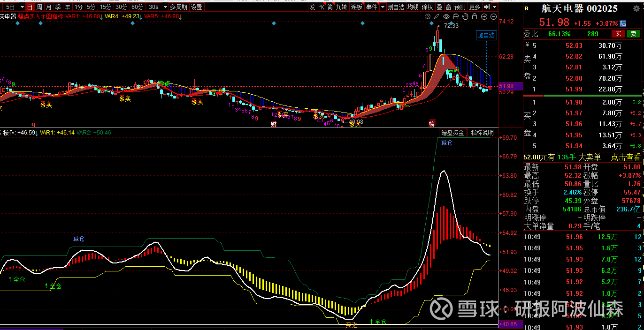Switch to 60分 minute chart
This screenshot has width=644, height=330.
138,7
